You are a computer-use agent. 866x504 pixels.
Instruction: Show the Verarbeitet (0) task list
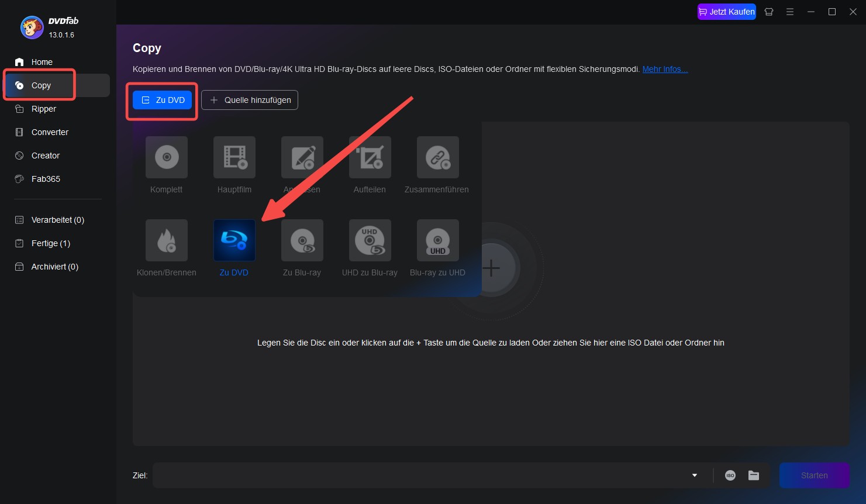click(57, 220)
